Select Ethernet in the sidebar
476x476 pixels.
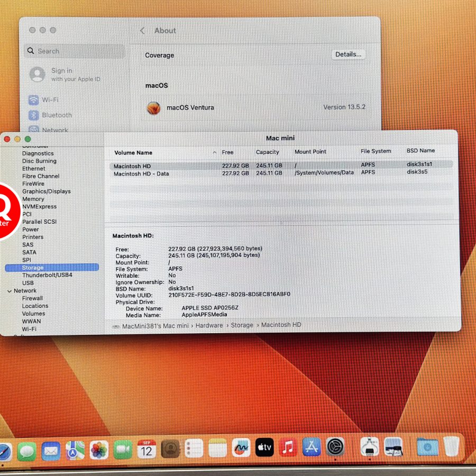tap(34, 169)
